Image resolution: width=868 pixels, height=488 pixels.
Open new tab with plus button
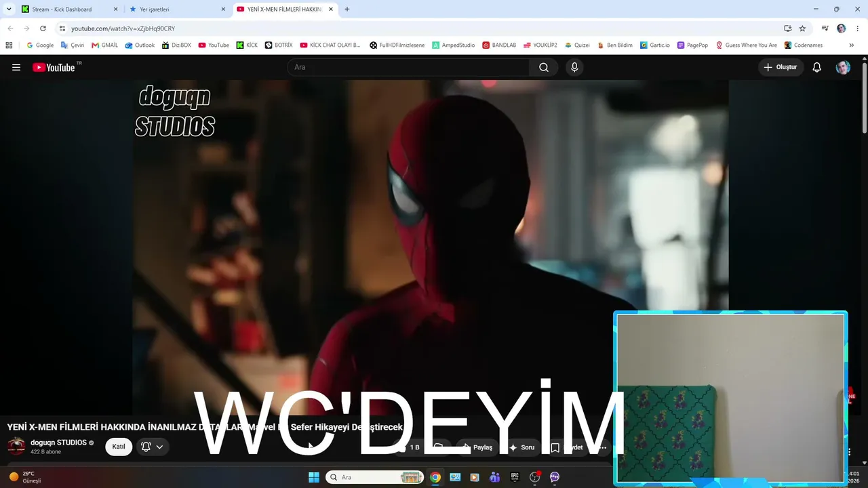click(x=347, y=9)
